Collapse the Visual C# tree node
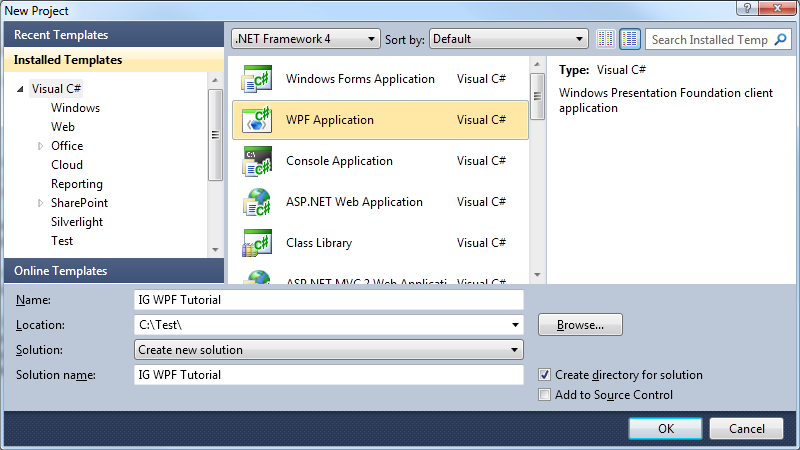 (x=20, y=89)
